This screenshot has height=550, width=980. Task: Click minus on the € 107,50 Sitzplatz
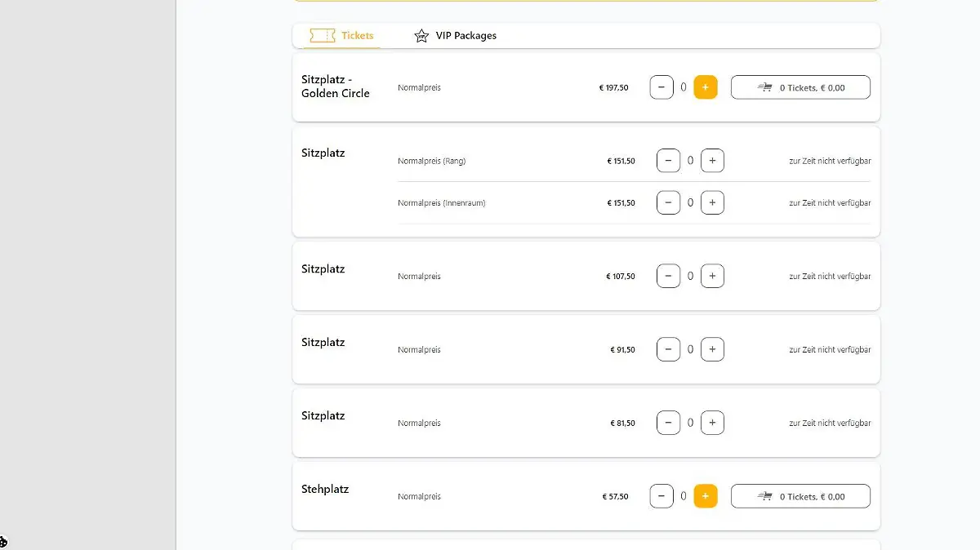(x=668, y=277)
